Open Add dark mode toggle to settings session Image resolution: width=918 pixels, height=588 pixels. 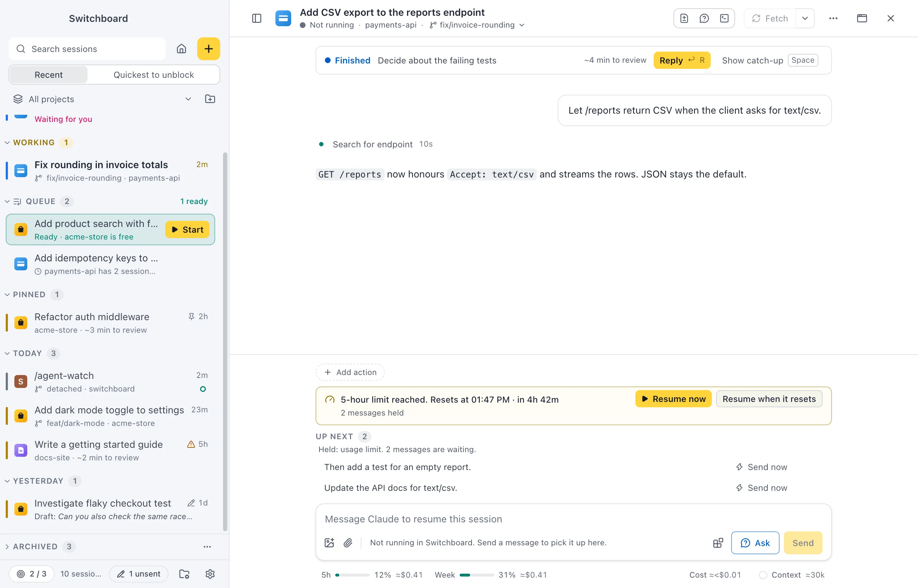pos(111,416)
